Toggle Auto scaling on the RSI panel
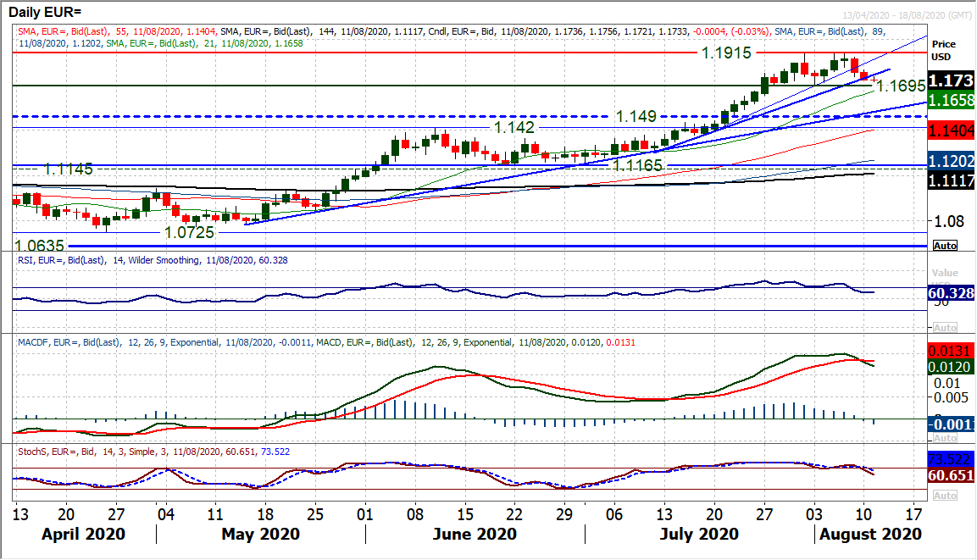Viewport: 977px width, 560px height. point(945,328)
